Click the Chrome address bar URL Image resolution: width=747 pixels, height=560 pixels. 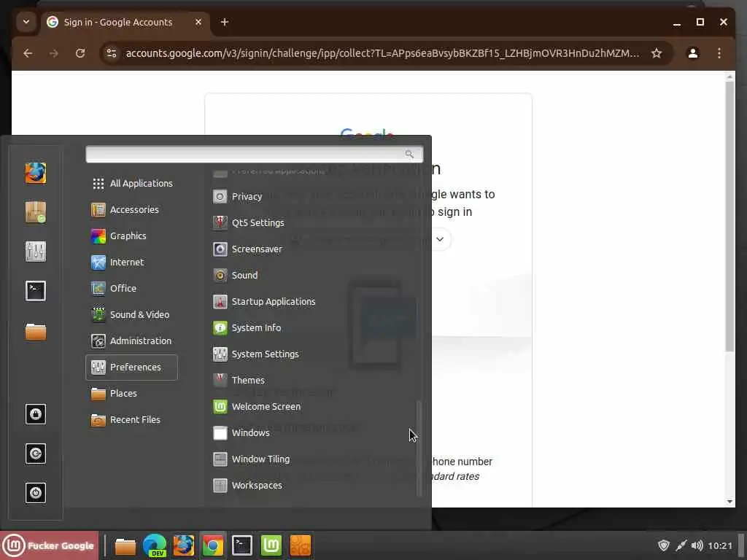[382, 53]
